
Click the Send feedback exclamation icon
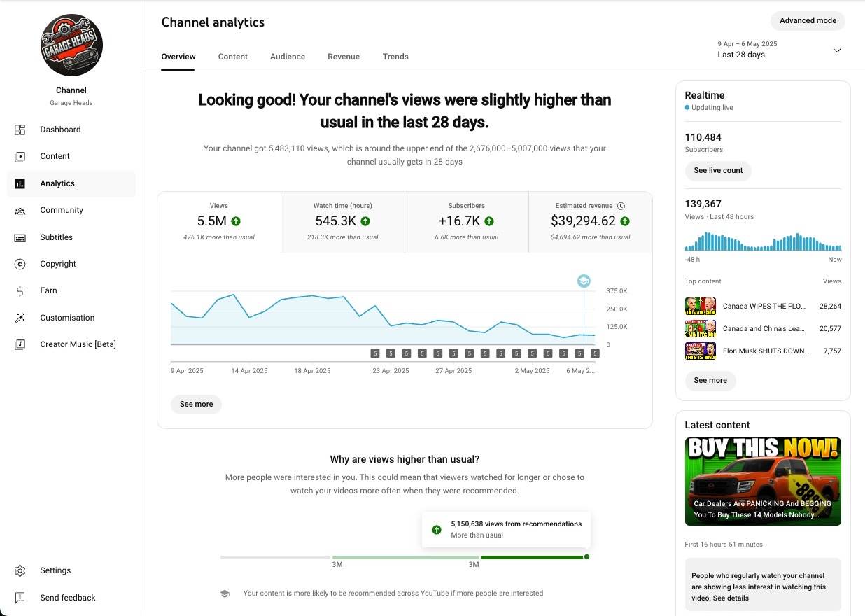click(20, 598)
